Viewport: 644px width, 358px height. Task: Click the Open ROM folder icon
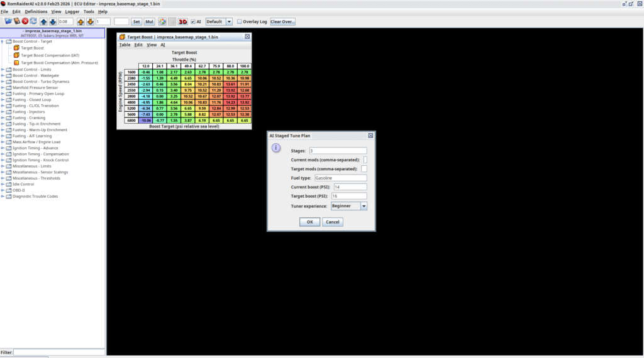8,21
